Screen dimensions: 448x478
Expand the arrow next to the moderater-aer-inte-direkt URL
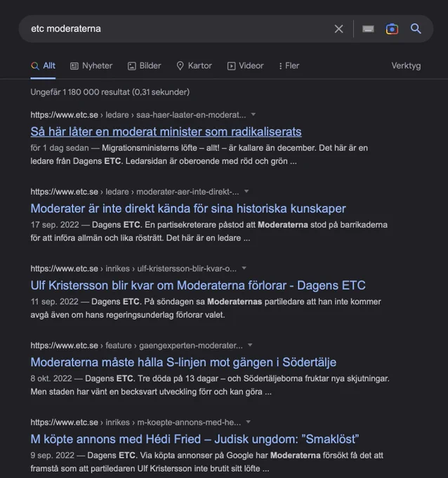point(246,191)
